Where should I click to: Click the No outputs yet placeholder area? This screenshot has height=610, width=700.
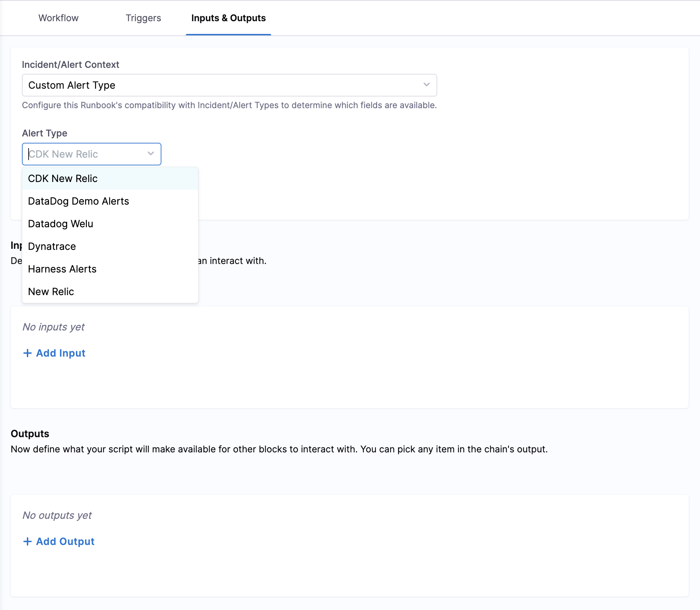coord(57,515)
